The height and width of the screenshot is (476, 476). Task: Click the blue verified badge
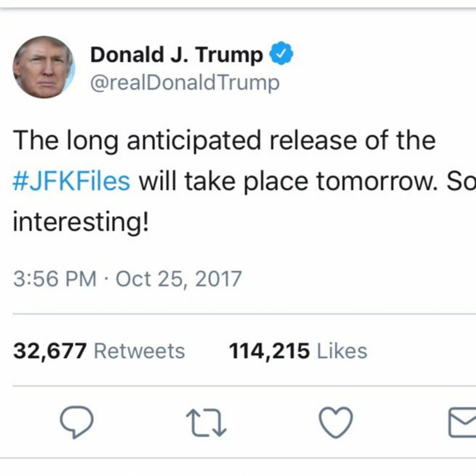coord(281,53)
